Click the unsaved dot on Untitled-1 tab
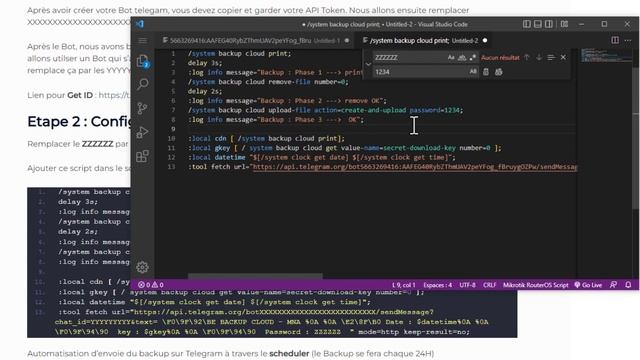Screen dimensions: 640x360 (x=347, y=40)
